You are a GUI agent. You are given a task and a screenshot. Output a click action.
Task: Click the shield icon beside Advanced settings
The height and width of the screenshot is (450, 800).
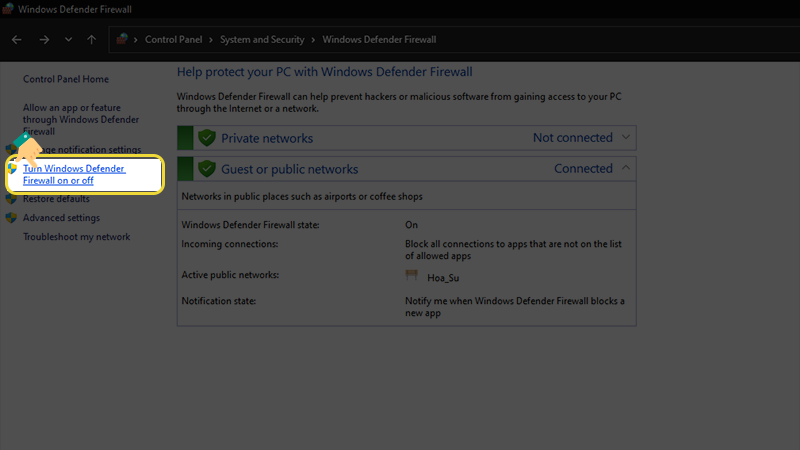tap(12, 218)
